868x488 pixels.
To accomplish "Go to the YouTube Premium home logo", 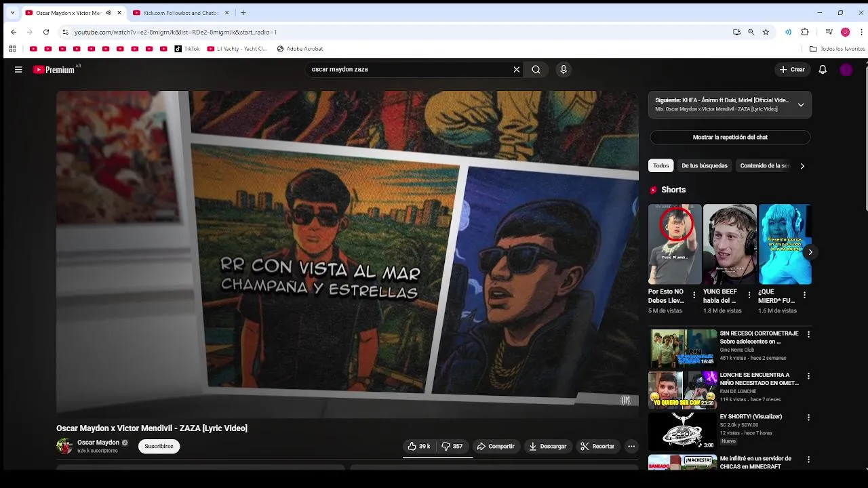I will (54, 69).
